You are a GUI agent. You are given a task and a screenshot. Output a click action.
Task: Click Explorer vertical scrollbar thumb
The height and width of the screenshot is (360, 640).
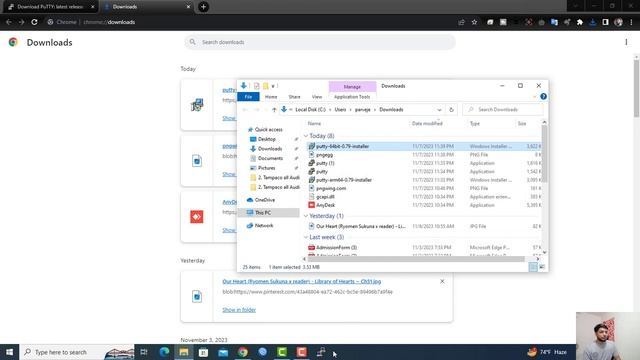[544, 153]
